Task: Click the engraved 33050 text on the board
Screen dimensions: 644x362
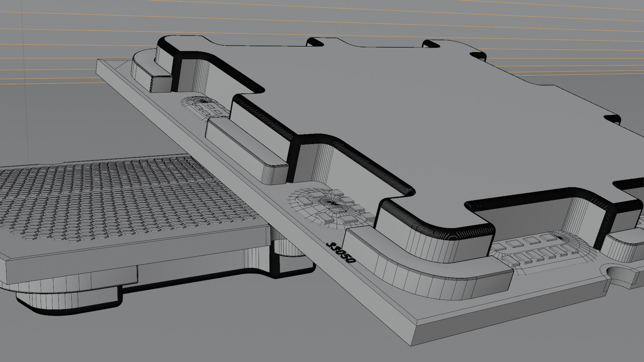Action: click(x=341, y=252)
